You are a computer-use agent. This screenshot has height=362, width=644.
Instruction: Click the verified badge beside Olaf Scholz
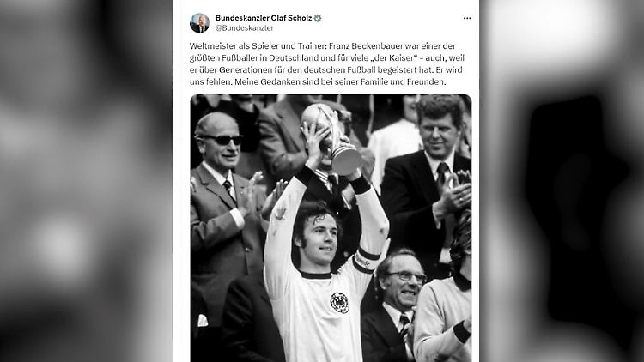point(318,18)
